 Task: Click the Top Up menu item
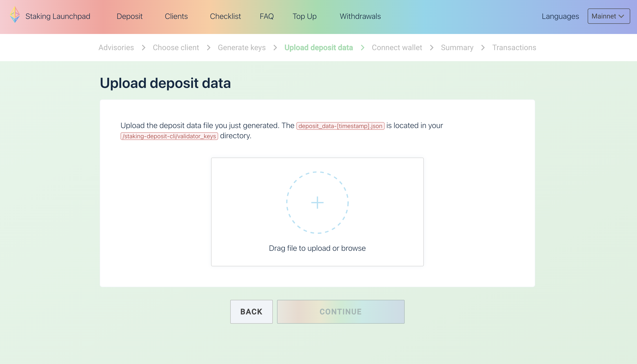(304, 16)
